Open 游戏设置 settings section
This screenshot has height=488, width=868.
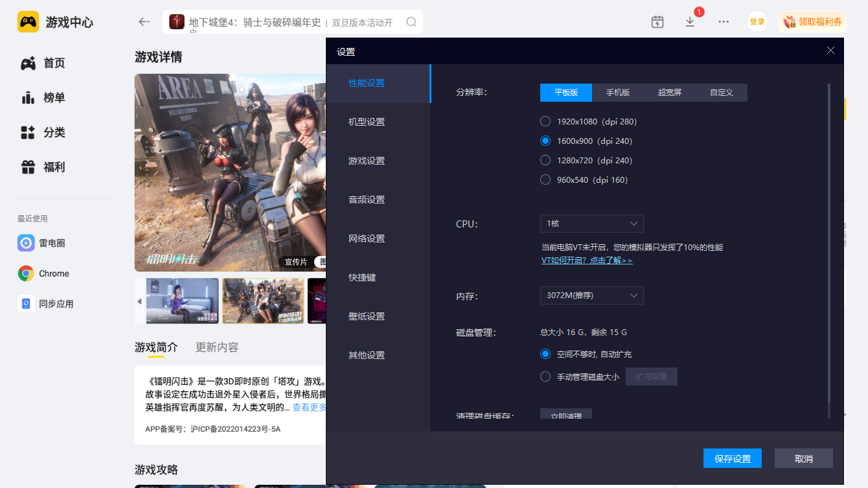(x=367, y=161)
